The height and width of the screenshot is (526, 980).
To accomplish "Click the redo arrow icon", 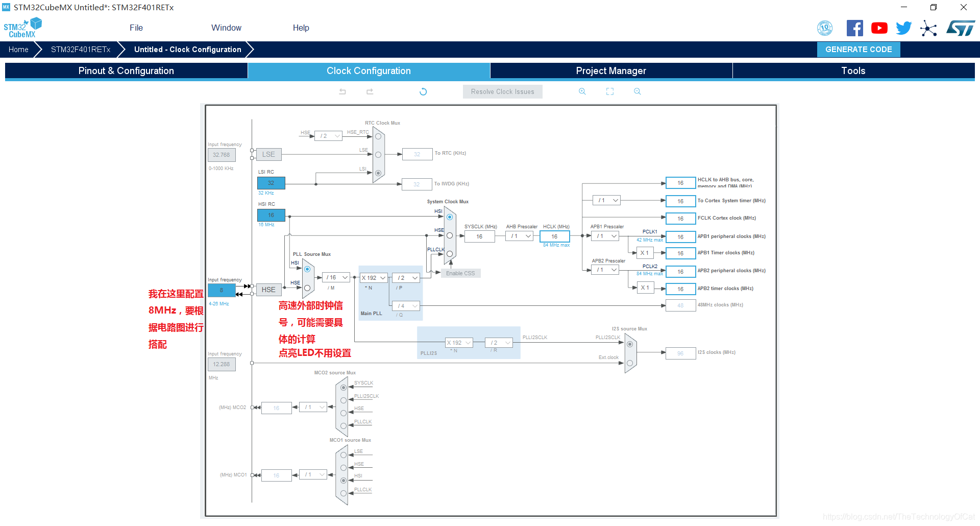I will 370,91.
